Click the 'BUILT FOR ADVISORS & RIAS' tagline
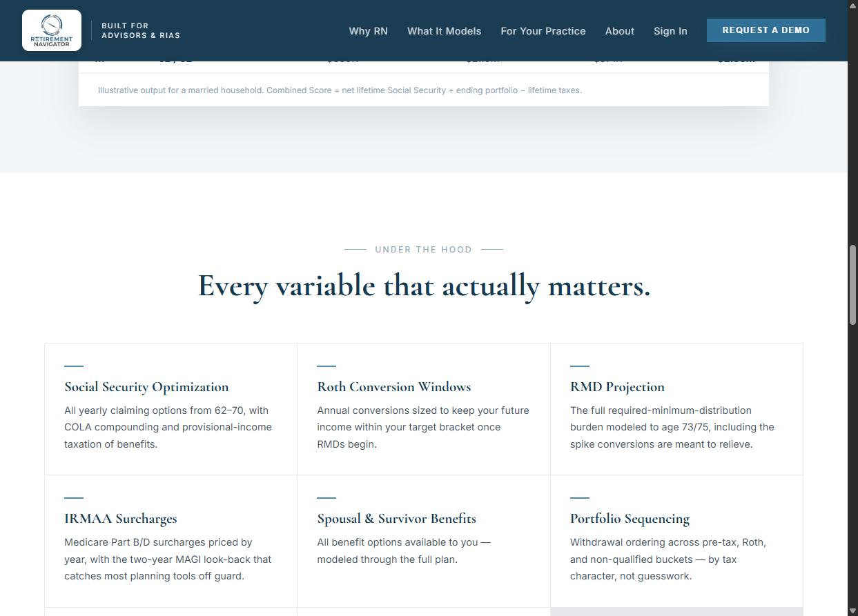 coord(141,30)
